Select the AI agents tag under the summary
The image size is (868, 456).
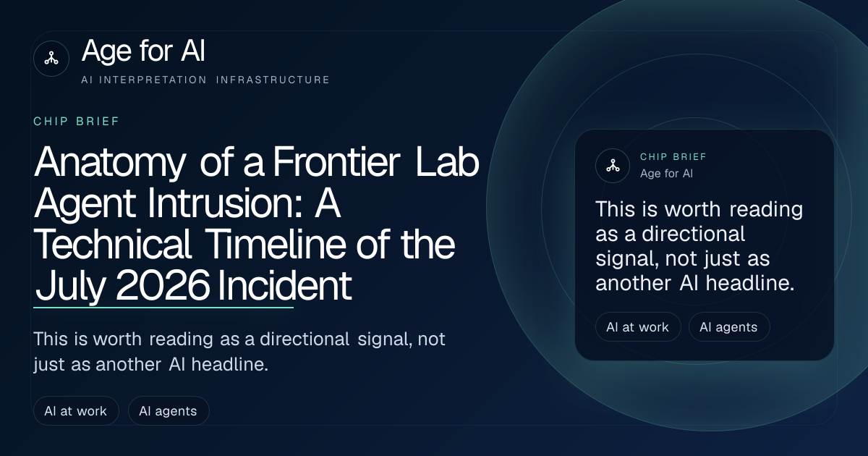pyautogui.click(x=169, y=411)
